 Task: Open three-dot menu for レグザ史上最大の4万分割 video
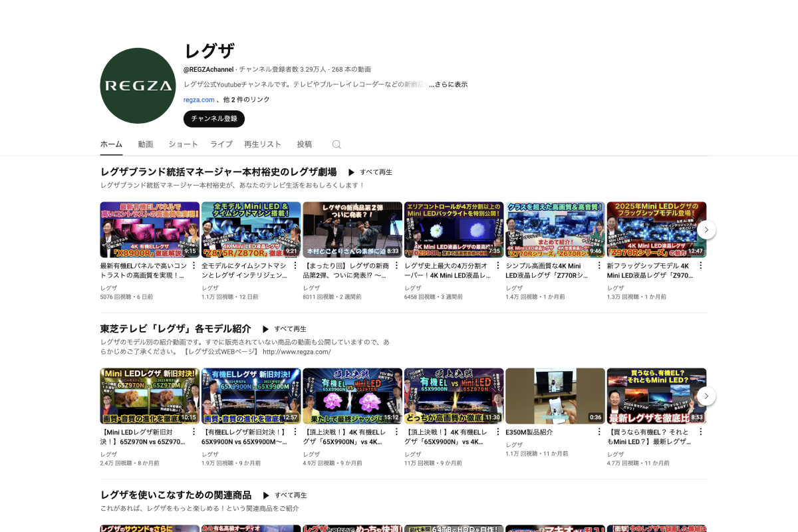pos(498,266)
